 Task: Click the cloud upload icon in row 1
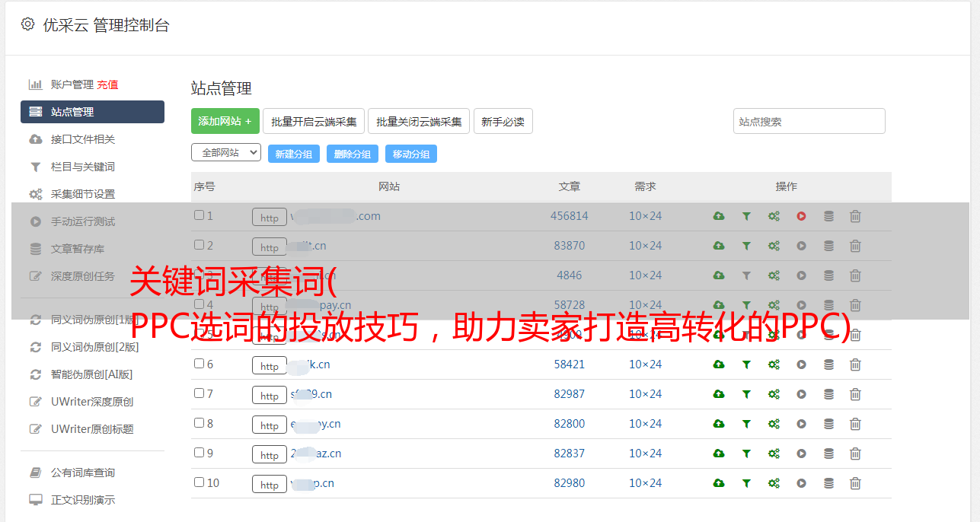tap(718, 216)
